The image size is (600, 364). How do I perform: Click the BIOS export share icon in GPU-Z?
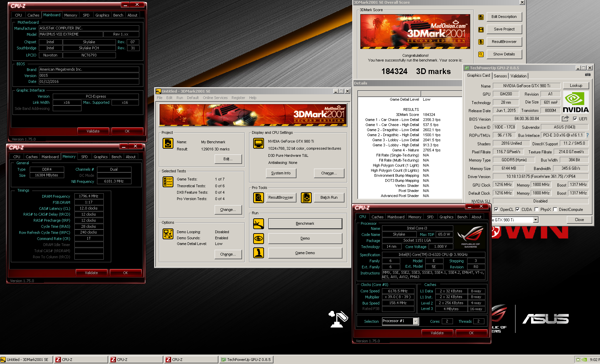565,119
